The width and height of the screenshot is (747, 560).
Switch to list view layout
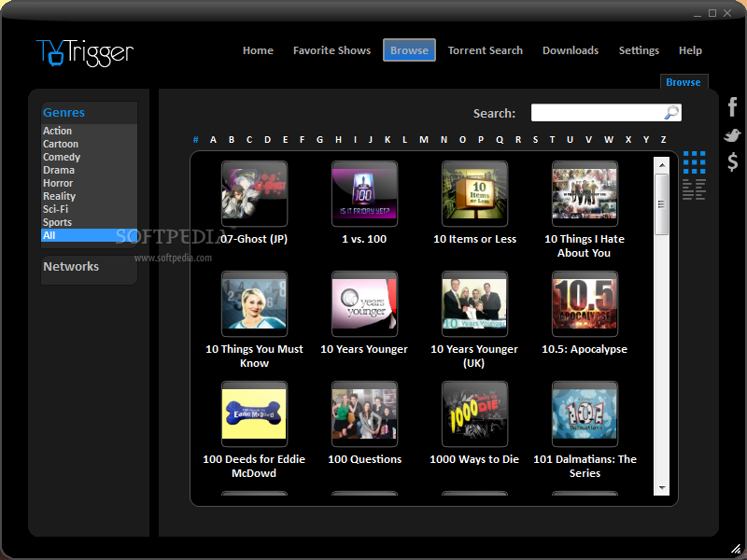[x=694, y=189]
